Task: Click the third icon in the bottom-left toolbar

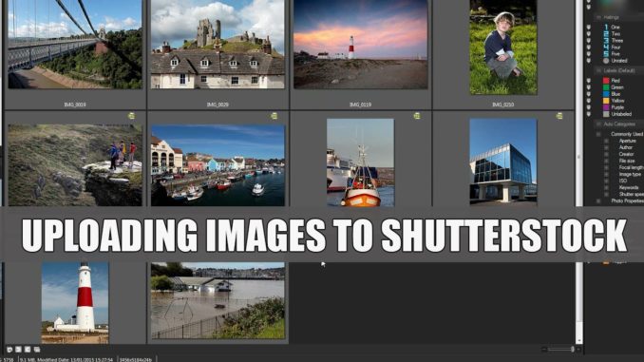Action: pyautogui.click(x=28, y=350)
